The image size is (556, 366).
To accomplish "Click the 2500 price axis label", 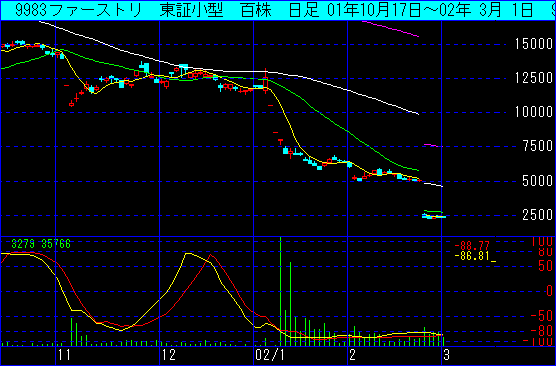I will pos(538,215).
